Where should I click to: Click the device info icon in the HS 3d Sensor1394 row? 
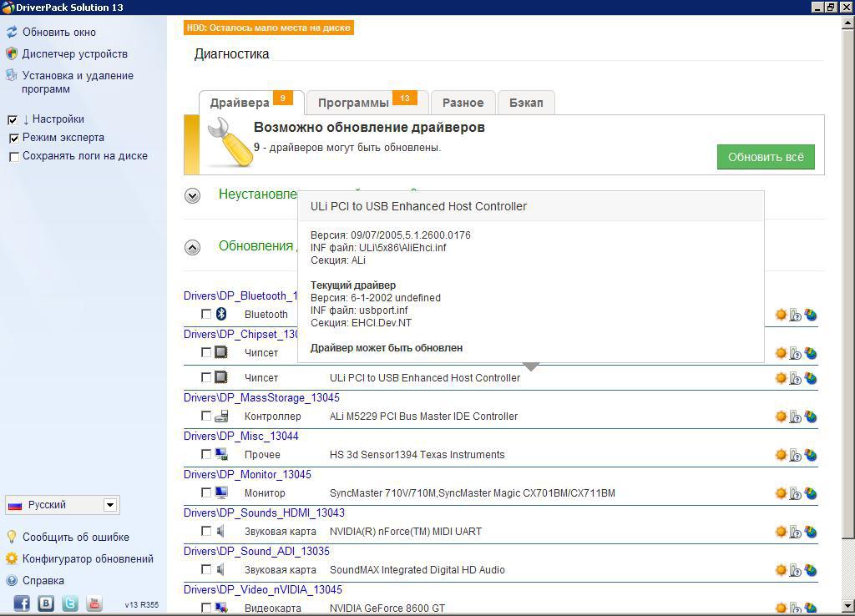[x=796, y=455]
